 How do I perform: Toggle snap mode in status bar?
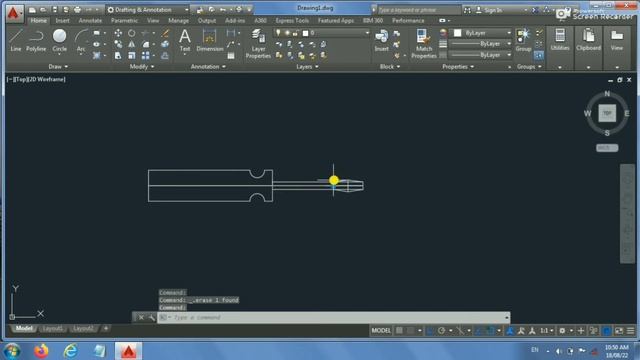[411, 331]
